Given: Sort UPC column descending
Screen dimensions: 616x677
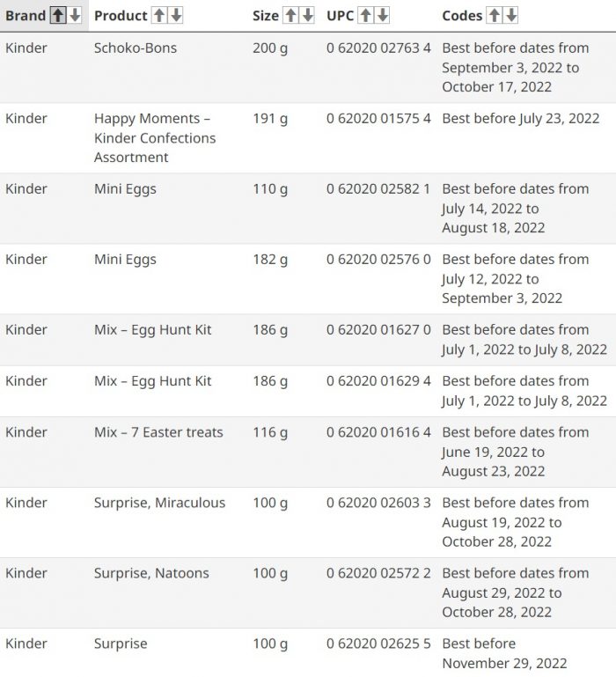Looking at the screenshot, I should [x=382, y=16].
